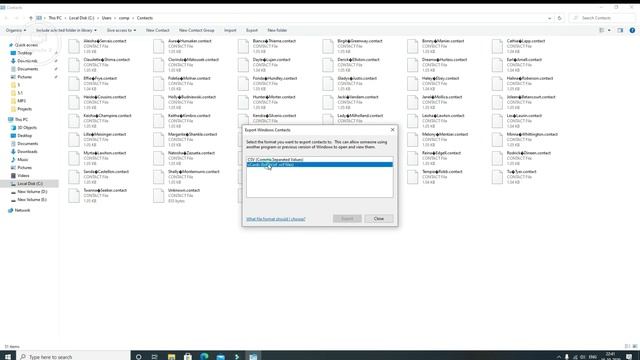The width and height of the screenshot is (640, 360).
Task: Click the Up arrow navigation icon
Action: click(31, 18)
